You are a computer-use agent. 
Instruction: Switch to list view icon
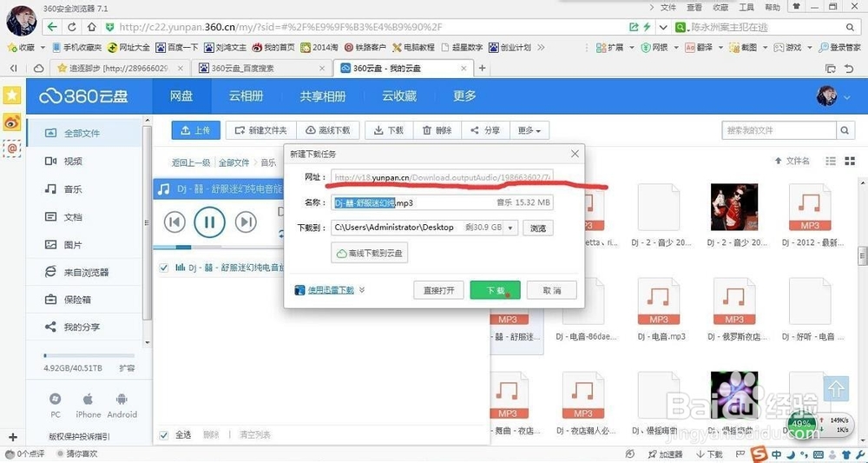(x=831, y=162)
